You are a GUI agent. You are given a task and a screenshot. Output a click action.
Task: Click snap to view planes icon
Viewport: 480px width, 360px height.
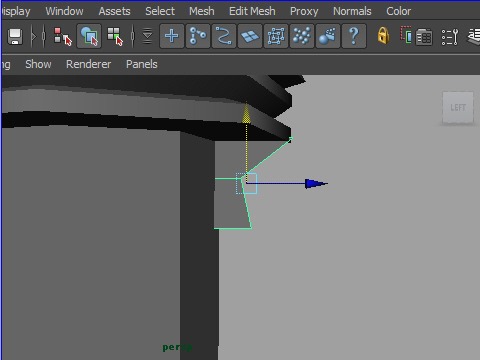pyautogui.click(x=250, y=36)
